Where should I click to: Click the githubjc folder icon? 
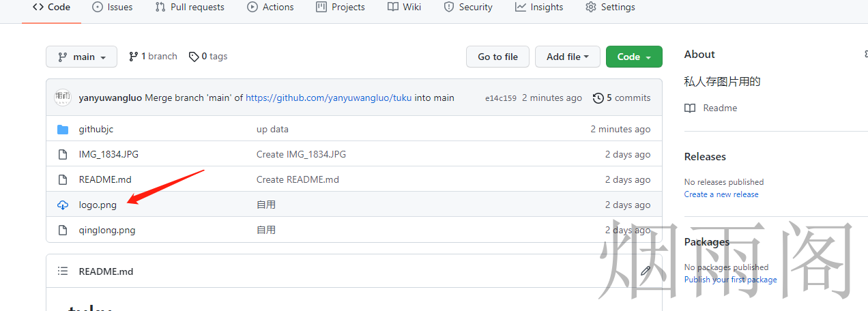point(63,130)
